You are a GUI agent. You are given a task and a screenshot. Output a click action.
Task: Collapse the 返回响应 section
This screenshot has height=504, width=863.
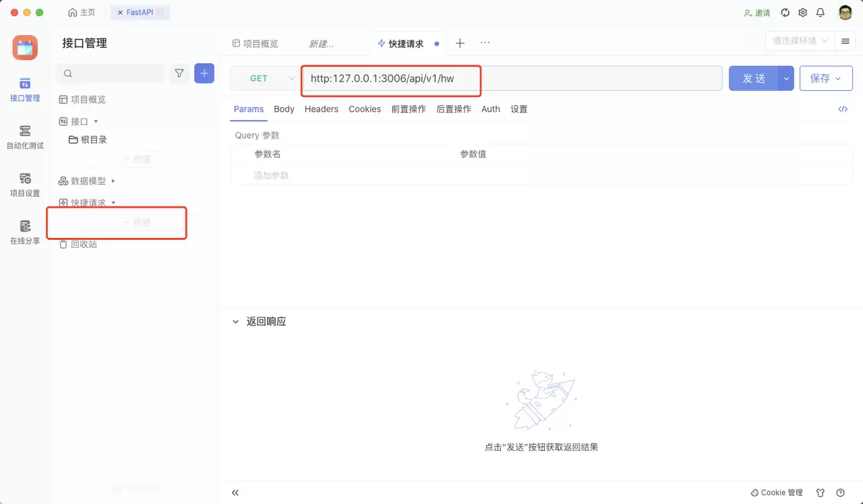point(235,322)
